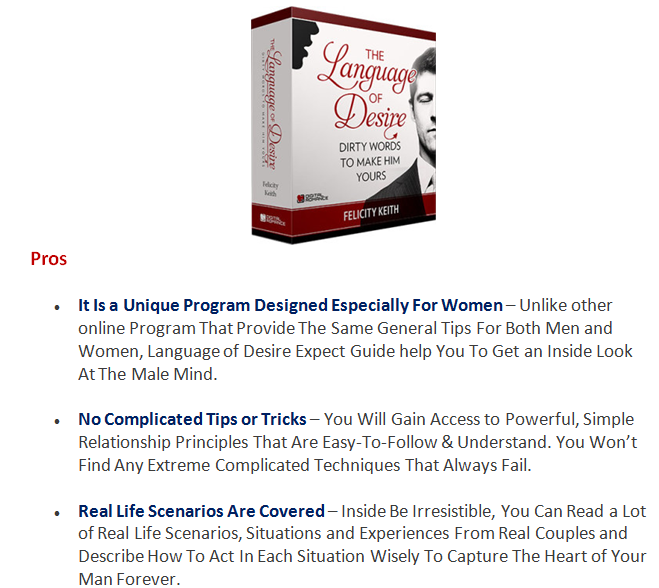Click the black silhouette profile on the box
Viewport: 659px width, 588px height.
(x=305, y=44)
